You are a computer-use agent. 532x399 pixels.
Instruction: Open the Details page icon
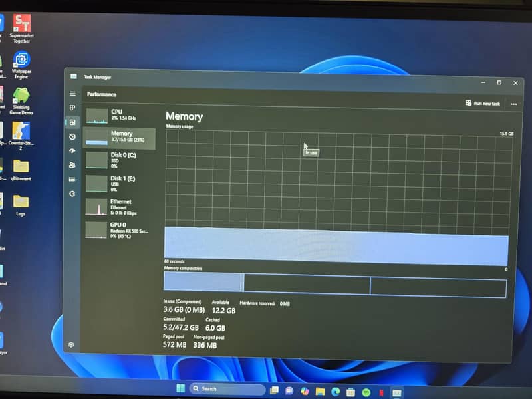[x=72, y=179]
